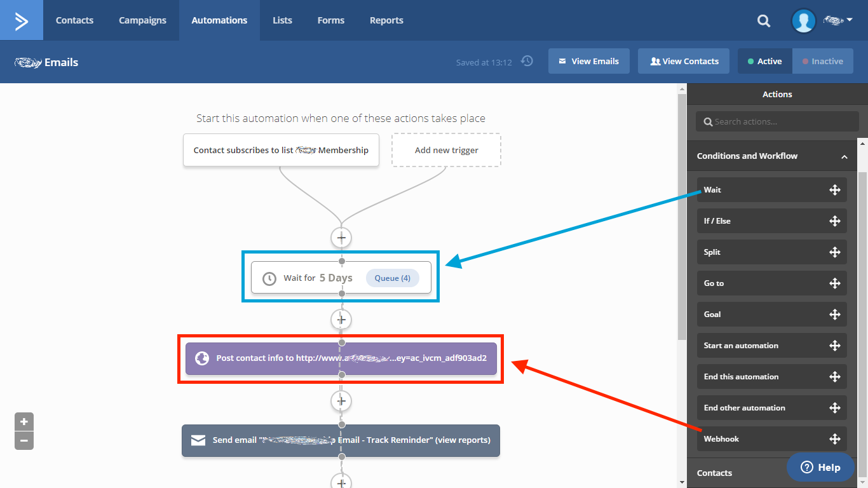
Task: Open the user avatar profile icon
Action: tap(804, 20)
